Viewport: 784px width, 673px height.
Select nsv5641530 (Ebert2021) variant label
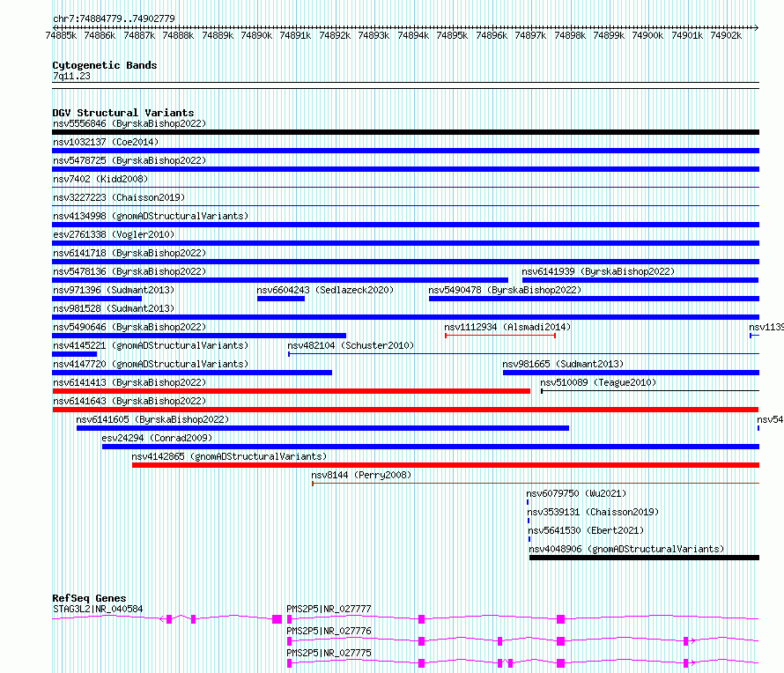[586, 530]
